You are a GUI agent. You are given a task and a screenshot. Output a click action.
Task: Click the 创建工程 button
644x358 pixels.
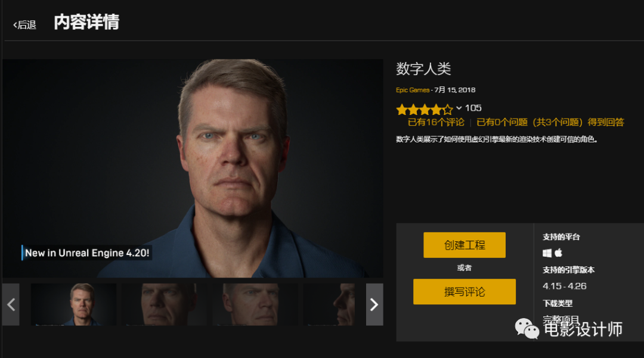pos(465,245)
